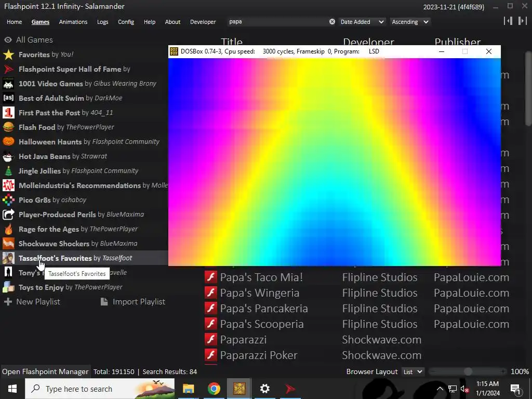Click Flash icon beside Papa's Taco Mia!

pyautogui.click(x=211, y=277)
